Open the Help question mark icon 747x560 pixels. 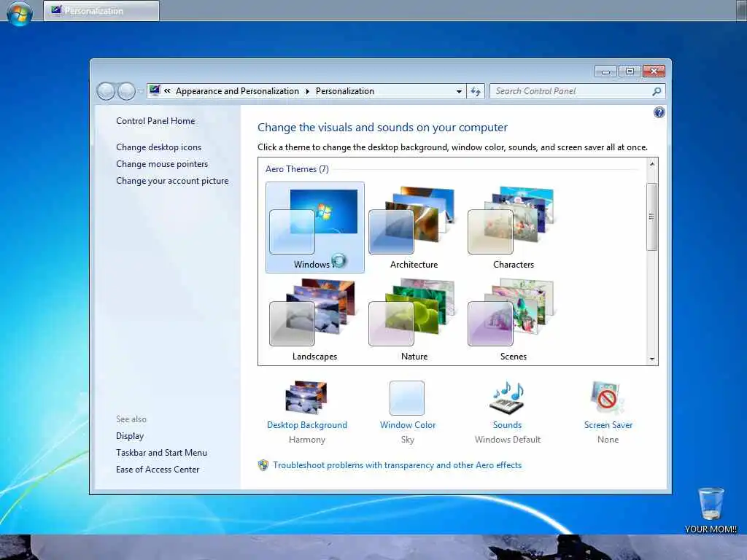[659, 112]
